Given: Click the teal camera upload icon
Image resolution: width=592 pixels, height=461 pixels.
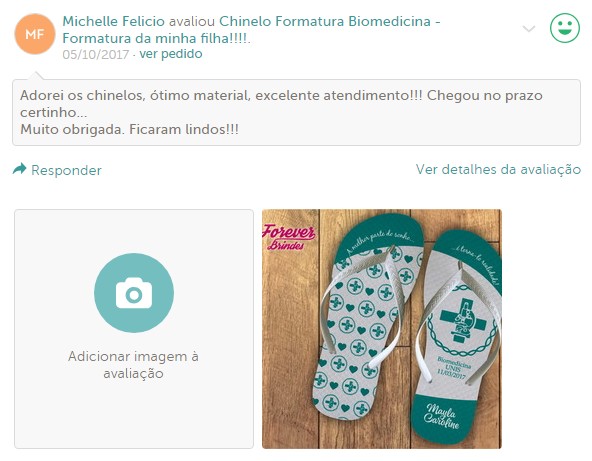Looking at the screenshot, I should 134,293.
